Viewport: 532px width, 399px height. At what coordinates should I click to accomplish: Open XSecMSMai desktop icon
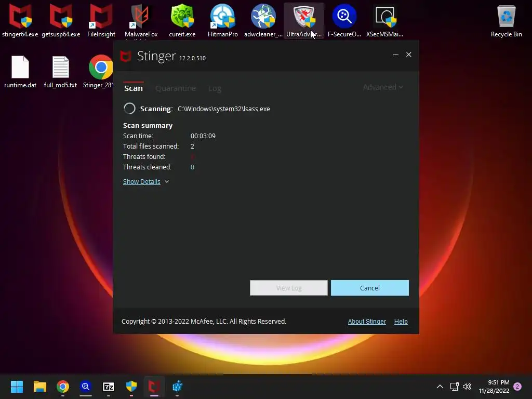coord(385,20)
